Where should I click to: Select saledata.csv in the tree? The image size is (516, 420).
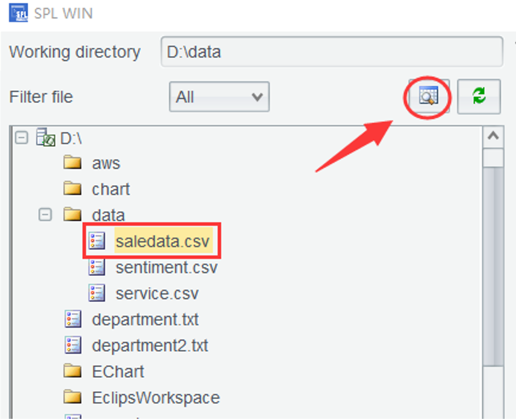click(162, 241)
